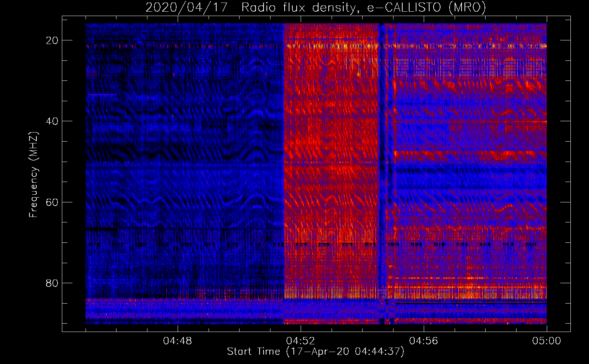Click the plot title 'Radio flux density, e-CALLISTO (MRO)'
This screenshot has height=364, width=589.
point(364,7)
